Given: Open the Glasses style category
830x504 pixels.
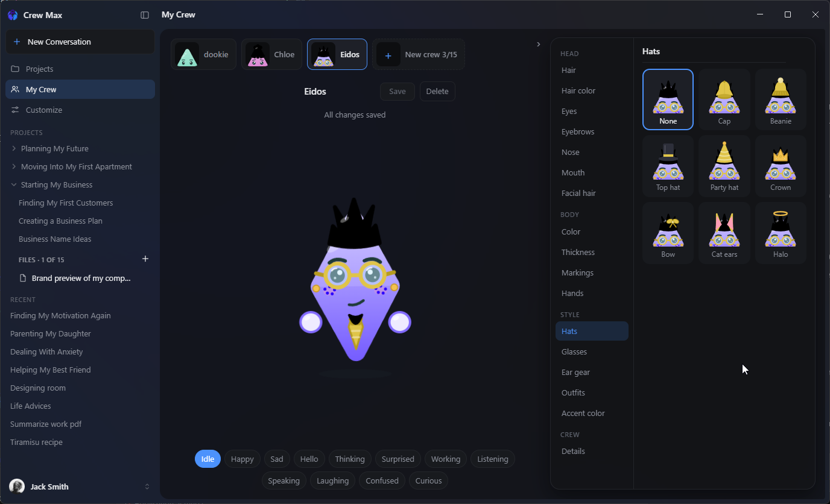Looking at the screenshot, I should pos(592,351).
